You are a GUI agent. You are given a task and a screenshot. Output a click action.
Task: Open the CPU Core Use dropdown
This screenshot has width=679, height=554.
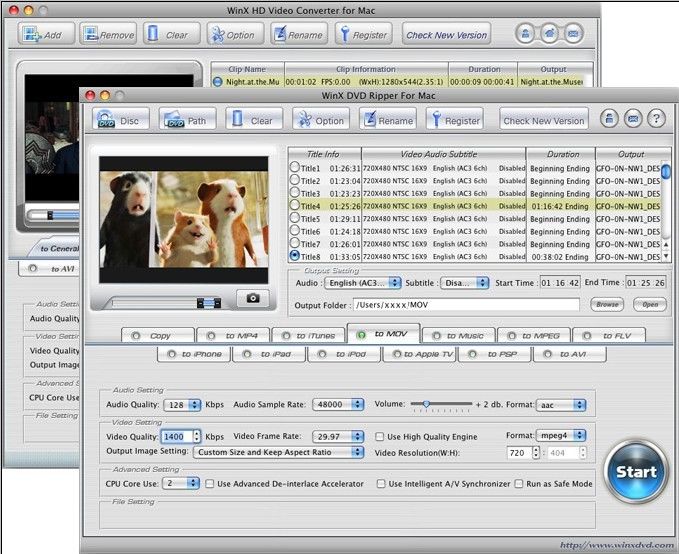(x=181, y=483)
